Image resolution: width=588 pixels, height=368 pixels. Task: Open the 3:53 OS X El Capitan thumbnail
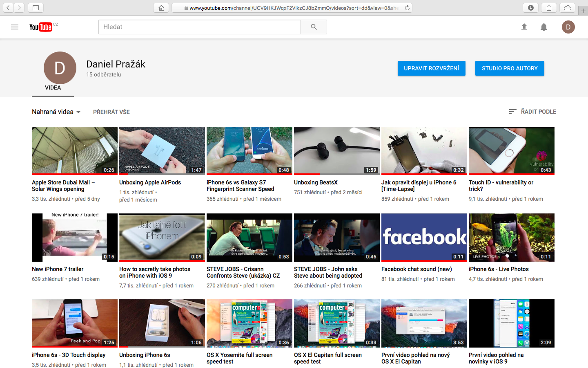pos(424,323)
